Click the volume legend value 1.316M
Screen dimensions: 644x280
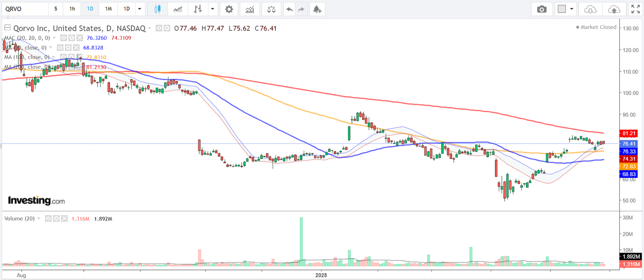pyautogui.click(x=80, y=219)
